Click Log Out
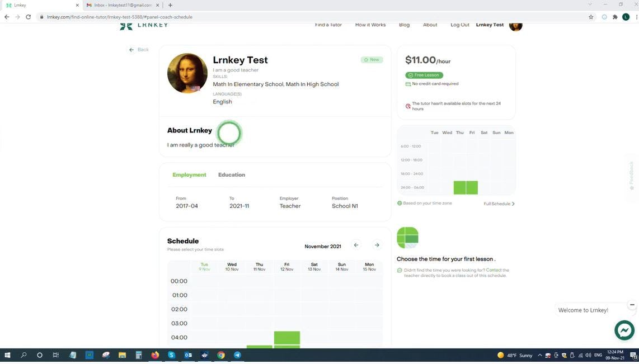This screenshot has width=639, height=364. [x=460, y=25]
